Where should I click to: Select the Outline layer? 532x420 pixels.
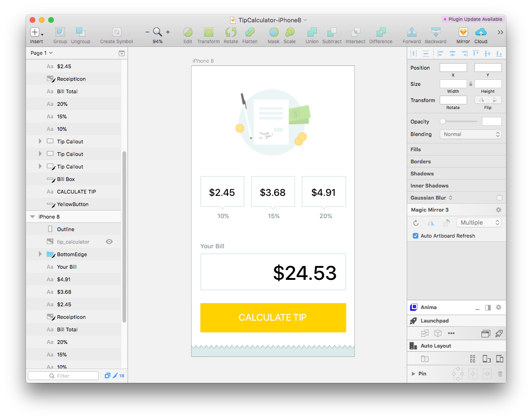tap(74, 229)
